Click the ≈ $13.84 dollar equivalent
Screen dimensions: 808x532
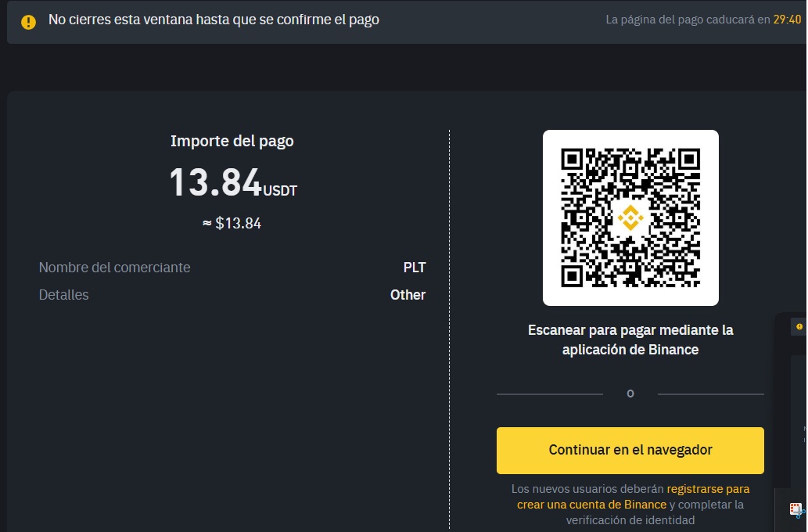click(232, 224)
